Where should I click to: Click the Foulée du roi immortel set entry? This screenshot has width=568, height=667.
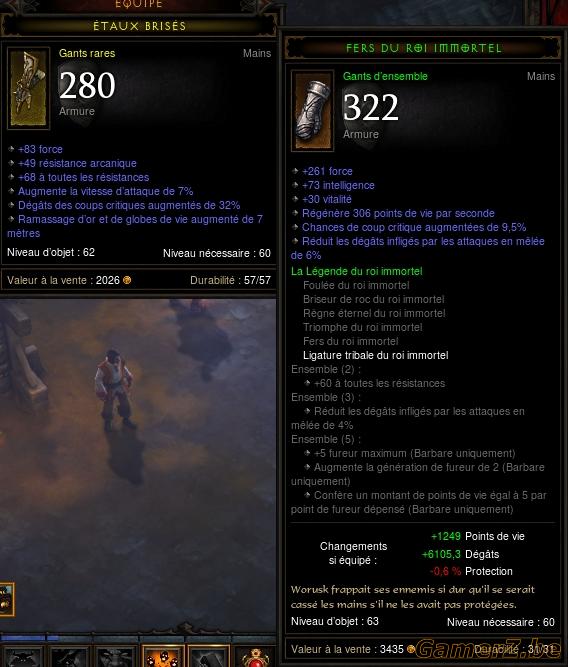356,285
